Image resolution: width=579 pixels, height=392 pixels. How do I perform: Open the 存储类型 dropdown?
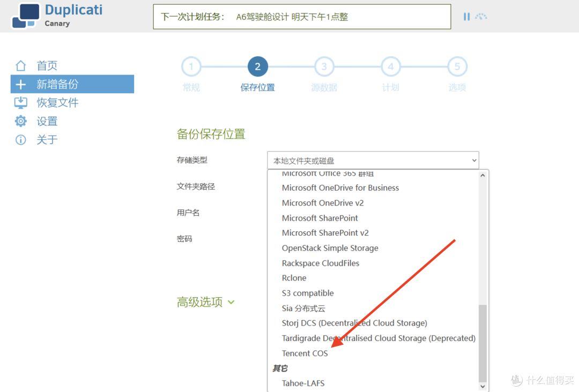(x=373, y=161)
